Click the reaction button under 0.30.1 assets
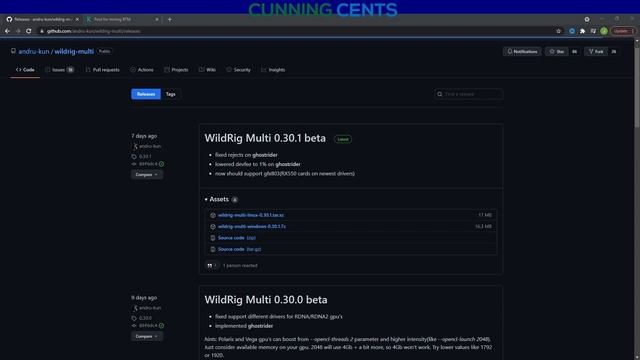The height and width of the screenshot is (360, 640). [x=211, y=266]
